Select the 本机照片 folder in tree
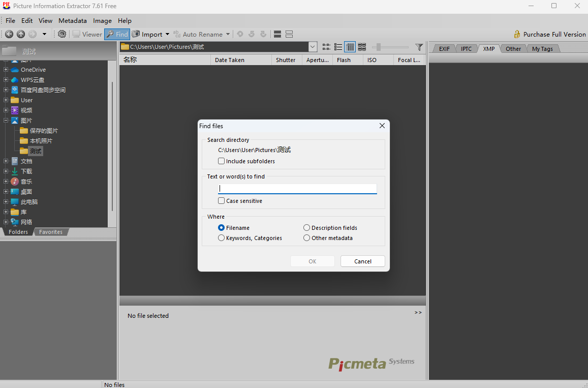588x388 pixels. pyautogui.click(x=41, y=141)
